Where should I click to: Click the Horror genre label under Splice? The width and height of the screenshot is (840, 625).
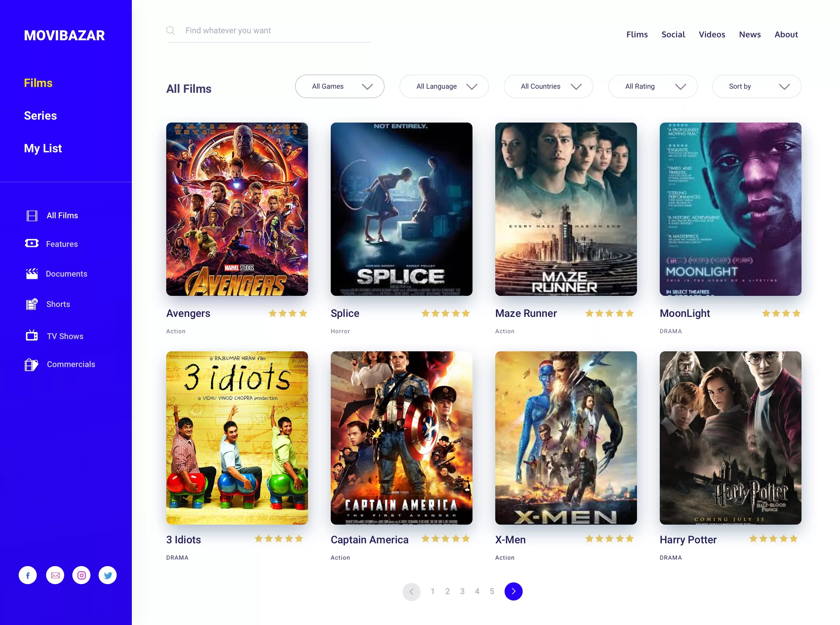(340, 331)
